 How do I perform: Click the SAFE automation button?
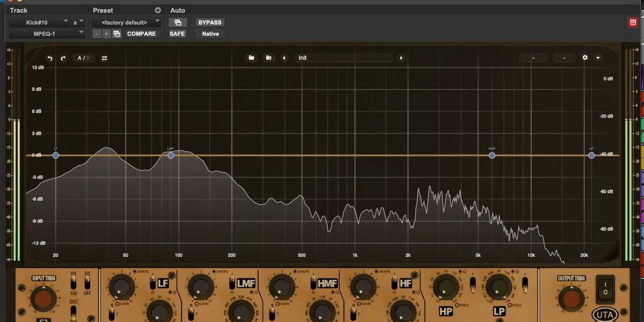point(177,34)
